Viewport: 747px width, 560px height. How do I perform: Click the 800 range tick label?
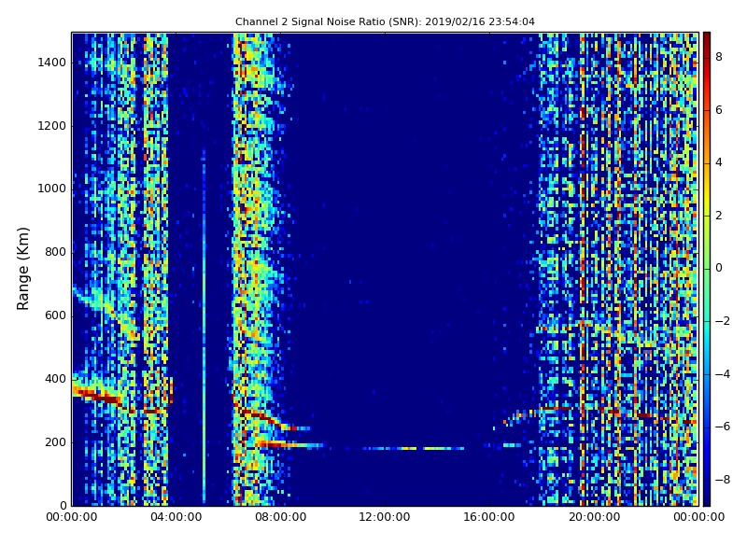[55, 252]
